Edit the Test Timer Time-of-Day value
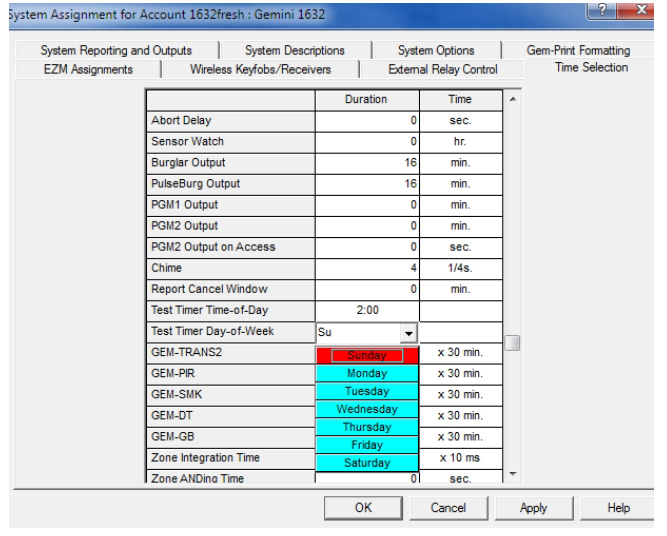The height and width of the screenshot is (536, 667). tap(367, 310)
